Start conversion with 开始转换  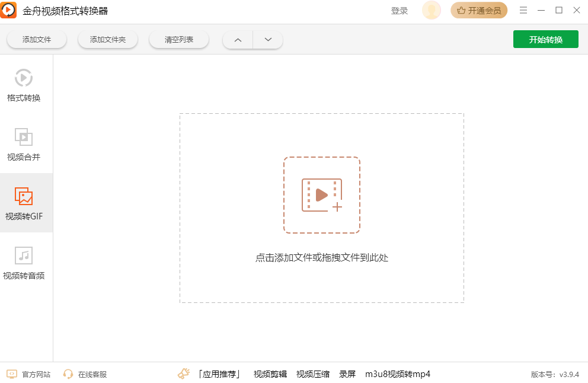(546, 39)
